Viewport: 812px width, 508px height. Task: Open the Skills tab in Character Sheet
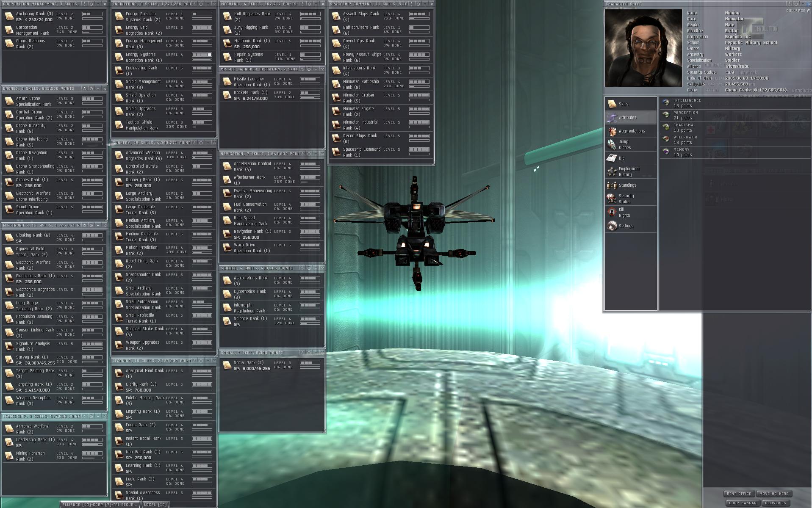click(631, 104)
